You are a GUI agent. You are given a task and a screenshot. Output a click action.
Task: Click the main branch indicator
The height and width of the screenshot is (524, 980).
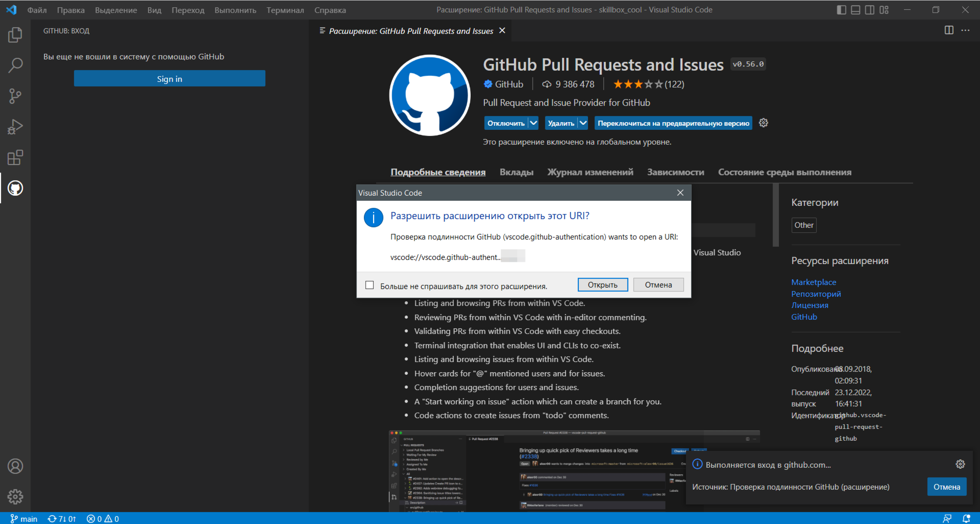coord(24,519)
